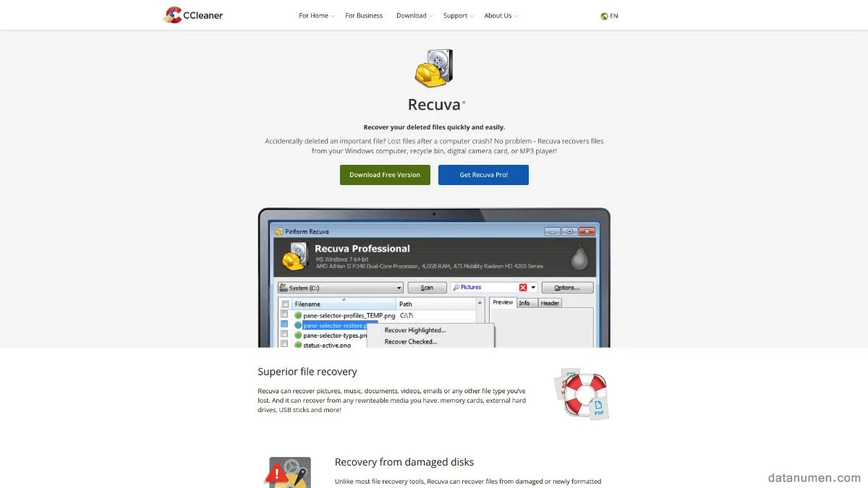Switch to the Info tab
The height and width of the screenshot is (488, 868).
point(524,303)
